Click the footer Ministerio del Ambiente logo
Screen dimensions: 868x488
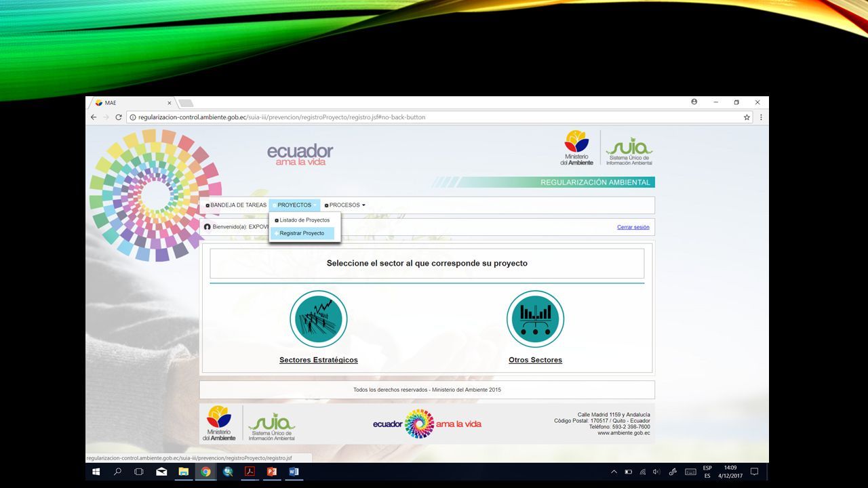pyautogui.click(x=219, y=424)
